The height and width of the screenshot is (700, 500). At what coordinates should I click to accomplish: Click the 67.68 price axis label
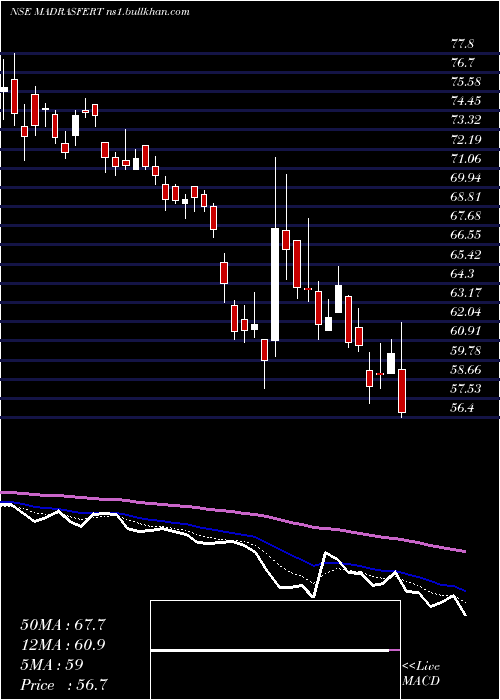pyautogui.click(x=466, y=216)
